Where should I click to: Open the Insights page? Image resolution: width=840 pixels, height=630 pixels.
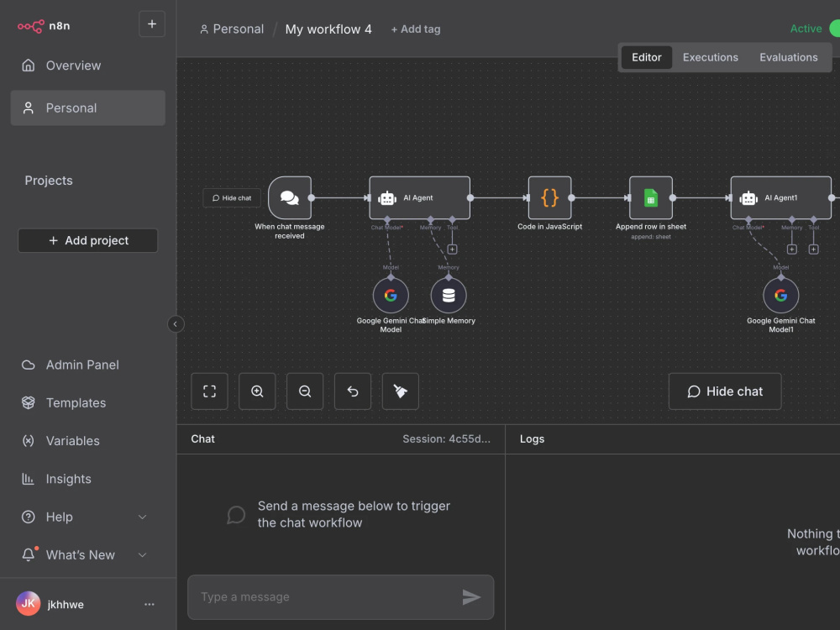tap(88, 479)
